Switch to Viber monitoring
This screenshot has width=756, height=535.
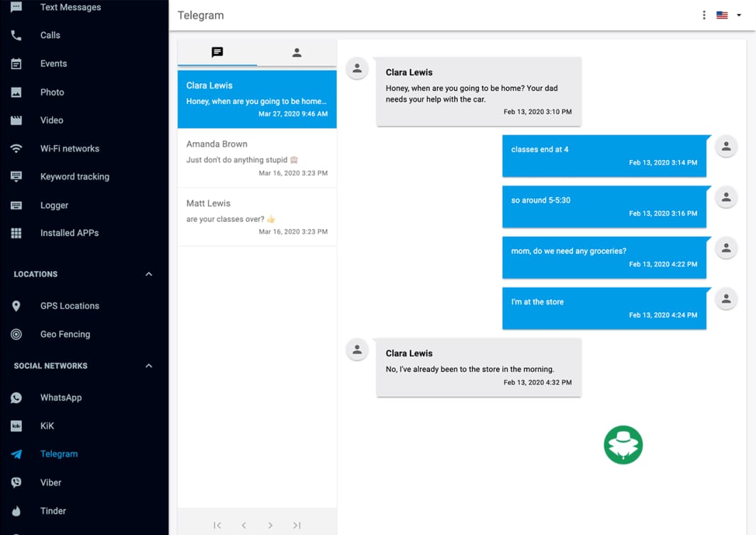tap(50, 482)
